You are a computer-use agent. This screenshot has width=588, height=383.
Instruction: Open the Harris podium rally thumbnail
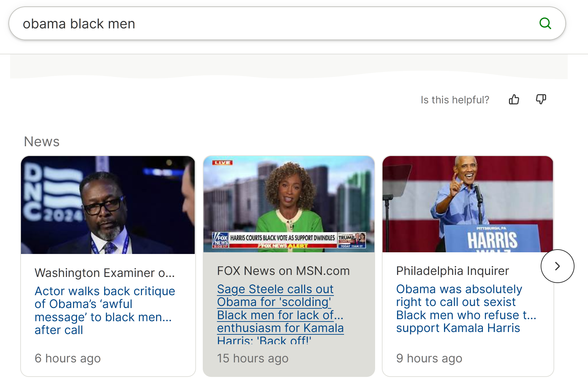(x=468, y=204)
